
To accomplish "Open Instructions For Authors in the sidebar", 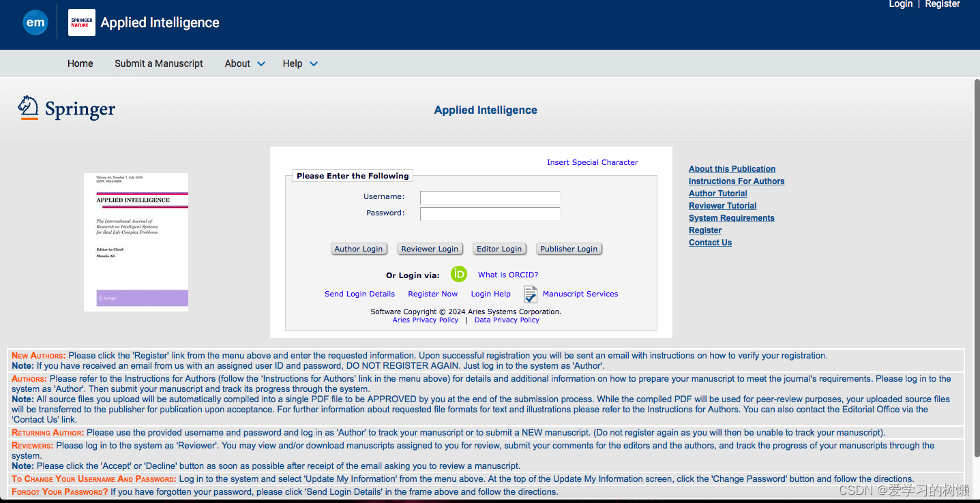I will (737, 181).
